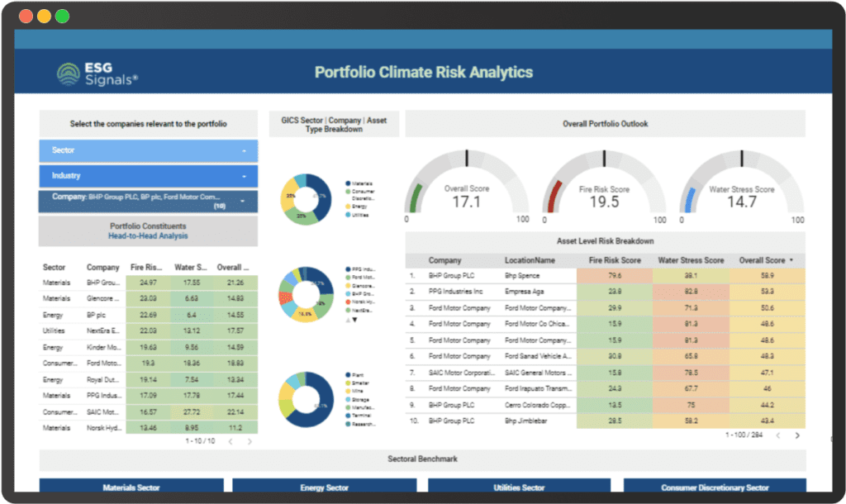Select Research... legend entry
Screen dimensions: 846x504
click(x=360, y=424)
